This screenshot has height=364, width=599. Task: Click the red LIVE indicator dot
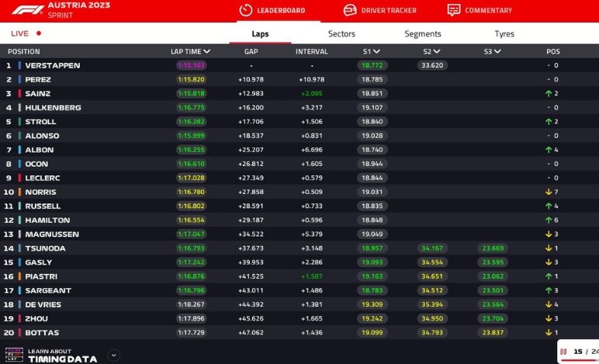pyautogui.click(x=39, y=34)
